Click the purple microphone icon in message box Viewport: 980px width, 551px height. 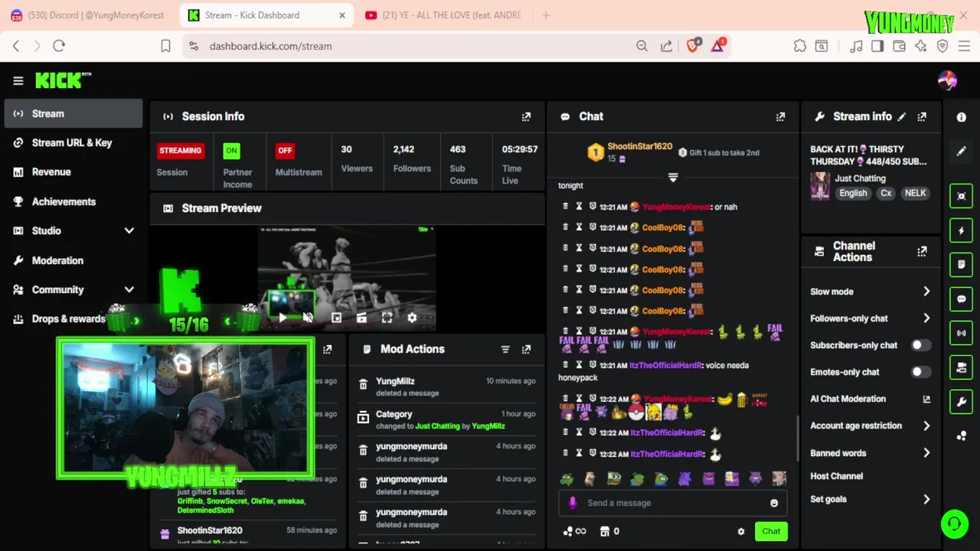click(573, 503)
